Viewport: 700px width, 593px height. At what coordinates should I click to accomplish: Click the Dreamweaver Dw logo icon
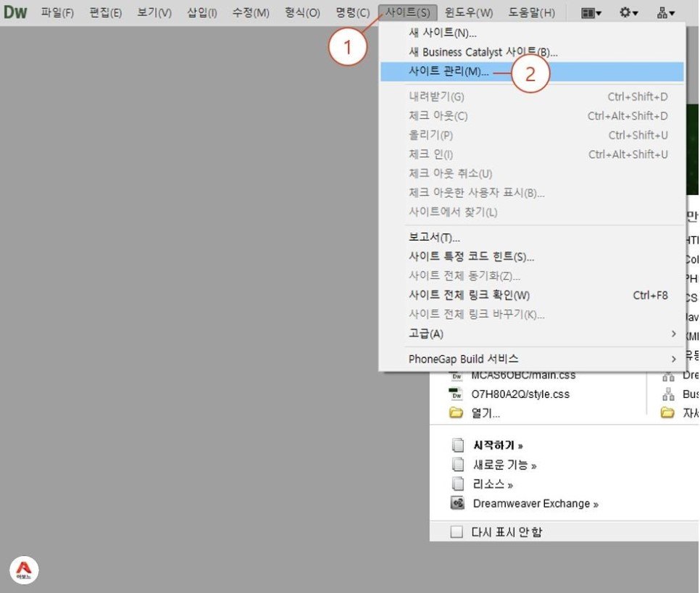pos(15,12)
